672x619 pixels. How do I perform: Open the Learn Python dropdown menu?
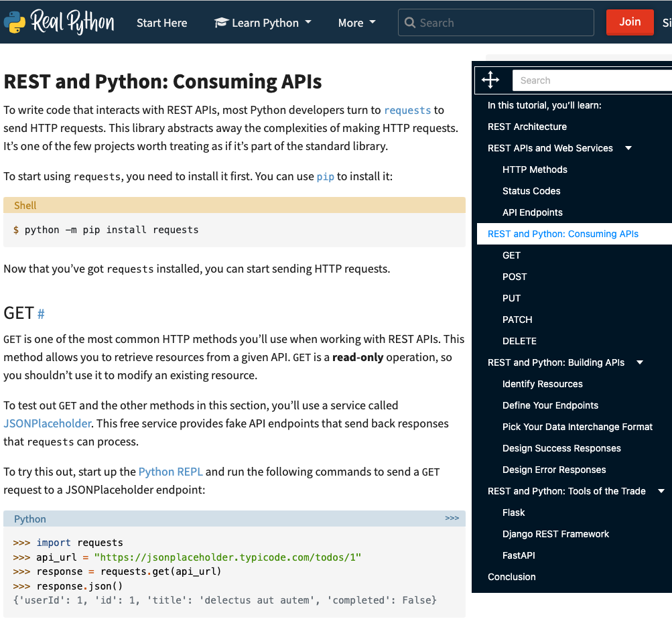pos(263,23)
